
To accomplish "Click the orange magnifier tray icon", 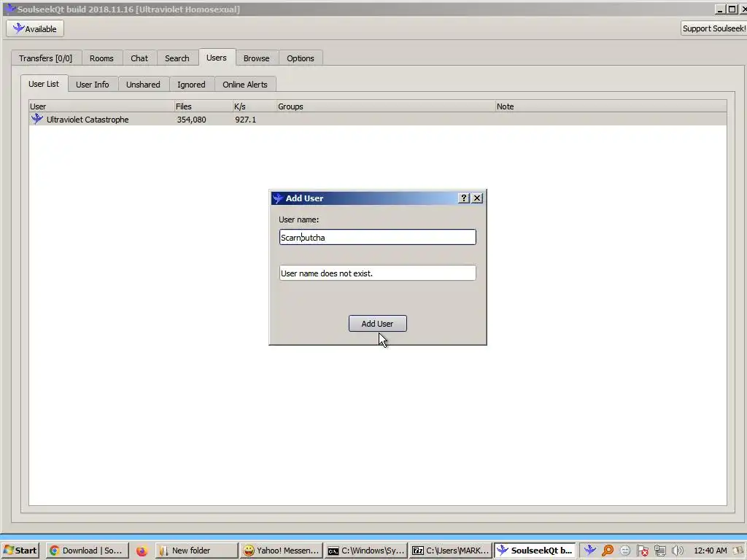I will [x=608, y=551].
